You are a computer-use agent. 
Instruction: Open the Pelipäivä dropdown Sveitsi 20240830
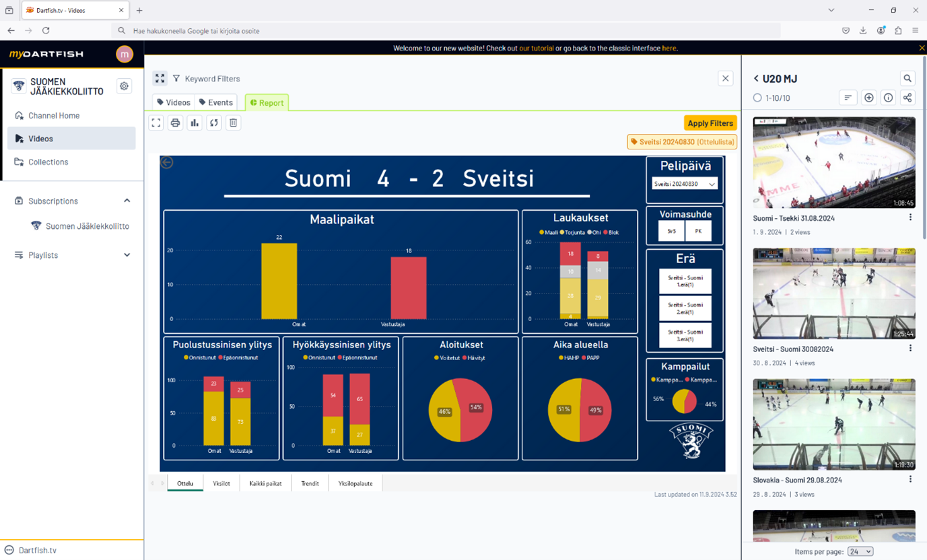[685, 184]
